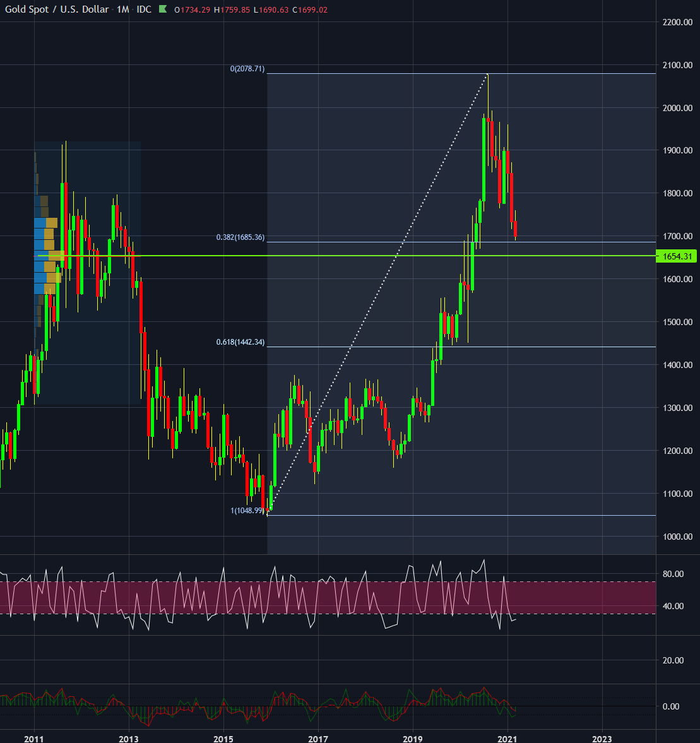Click the 2023 time axis label

coord(602,739)
